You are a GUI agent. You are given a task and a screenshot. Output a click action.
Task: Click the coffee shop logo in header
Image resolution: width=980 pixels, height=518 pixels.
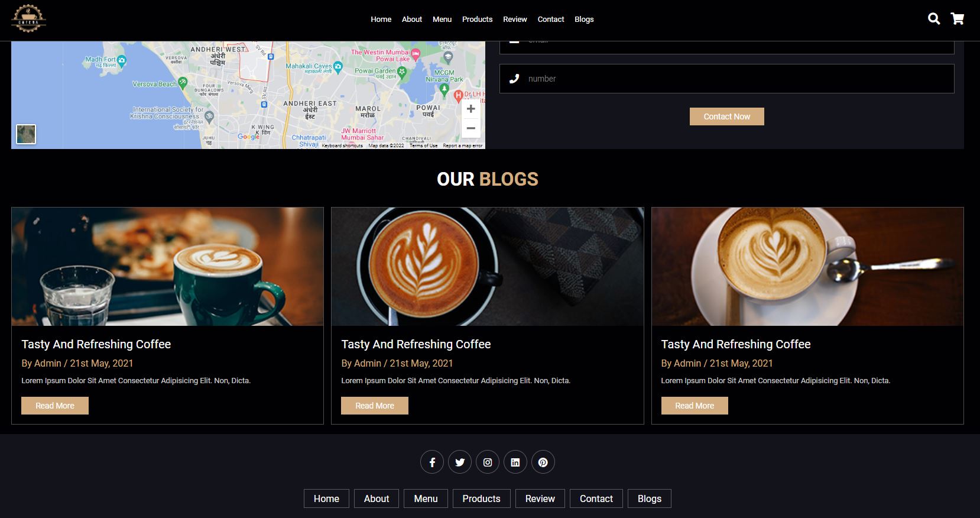tap(28, 19)
